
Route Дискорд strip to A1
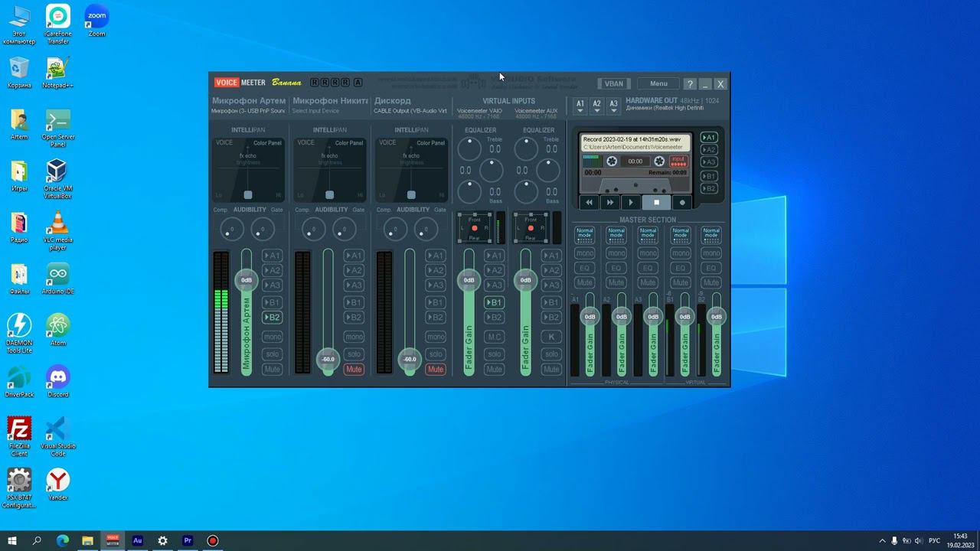coord(436,256)
